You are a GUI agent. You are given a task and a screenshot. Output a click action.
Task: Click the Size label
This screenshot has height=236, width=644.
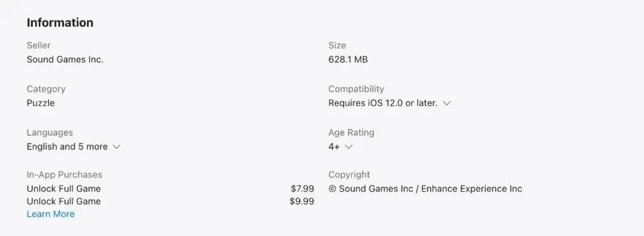[337, 45]
